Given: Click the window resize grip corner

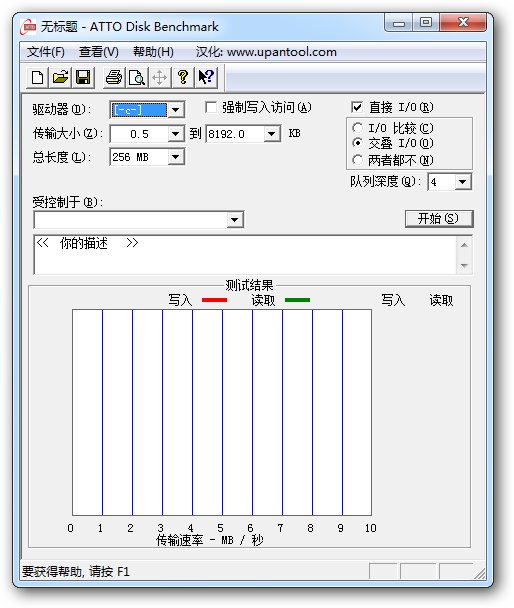Looking at the screenshot, I should (480, 574).
